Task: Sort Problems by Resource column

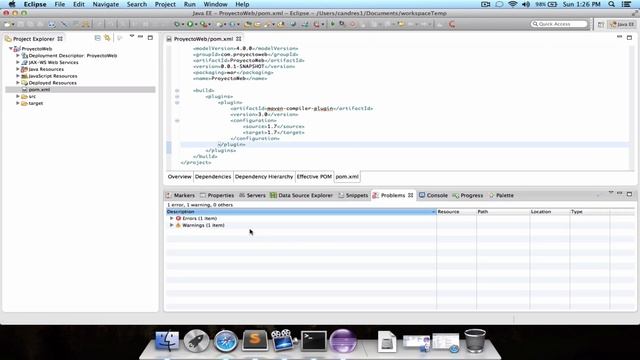Action: tap(456, 212)
